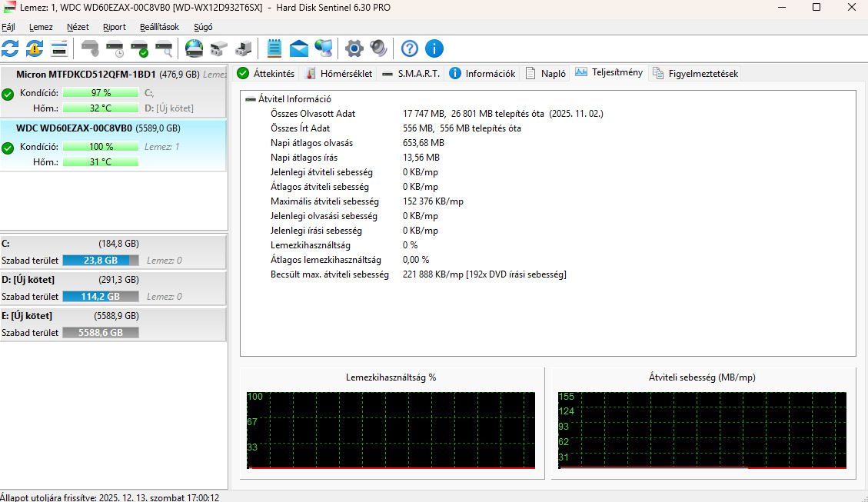Click the disk to boxes toolbar icon
The image size is (868, 502).
218,48
